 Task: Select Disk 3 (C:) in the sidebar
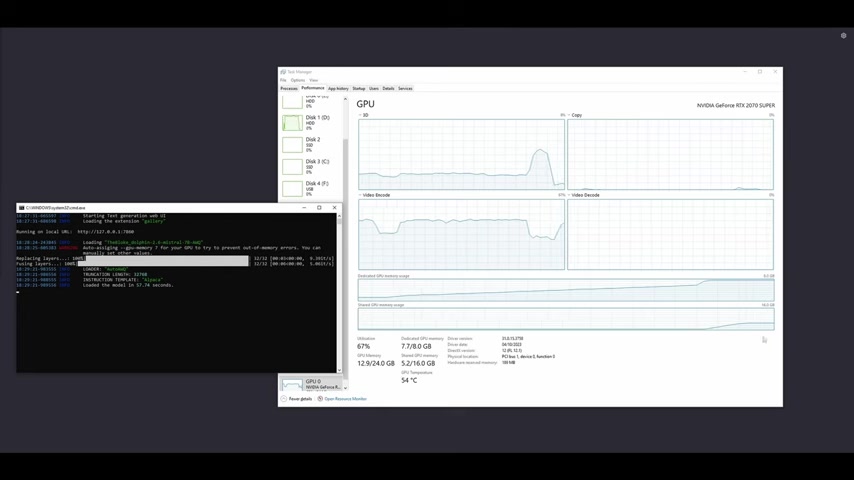coord(310,166)
